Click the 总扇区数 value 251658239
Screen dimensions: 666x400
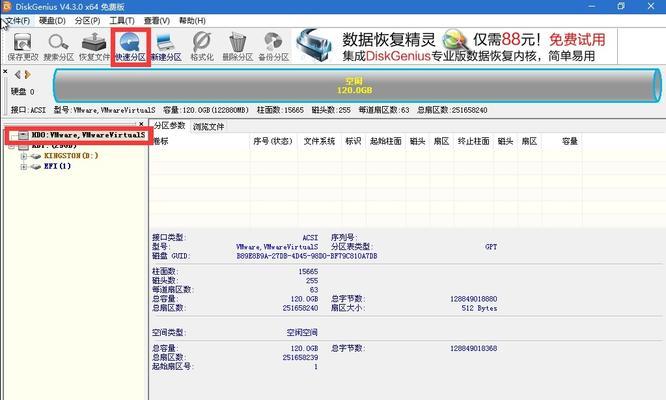click(300, 358)
